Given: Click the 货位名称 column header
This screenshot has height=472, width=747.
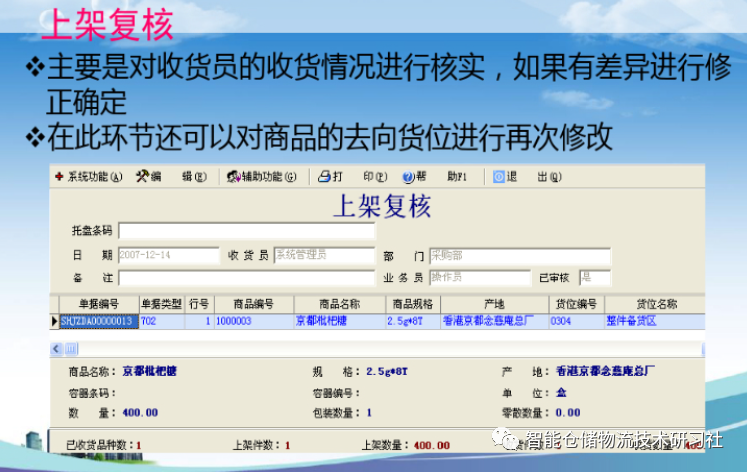Looking at the screenshot, I should coord(655,304).
